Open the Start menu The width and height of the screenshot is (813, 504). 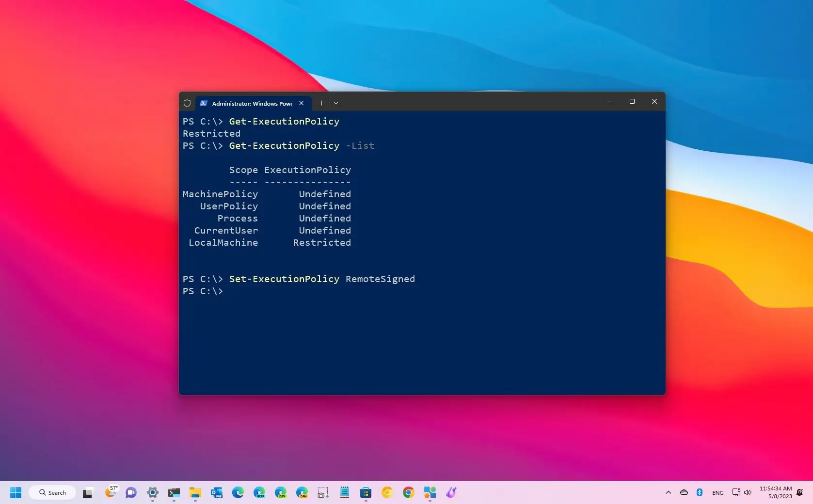(16, 492)
